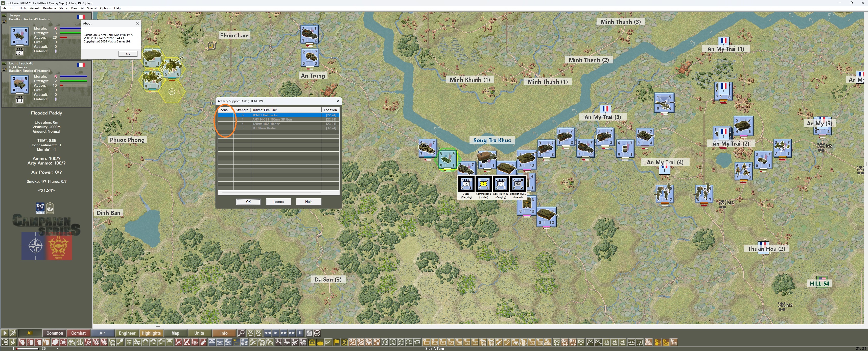Open the Reinforce menu

tap(49, 8)
